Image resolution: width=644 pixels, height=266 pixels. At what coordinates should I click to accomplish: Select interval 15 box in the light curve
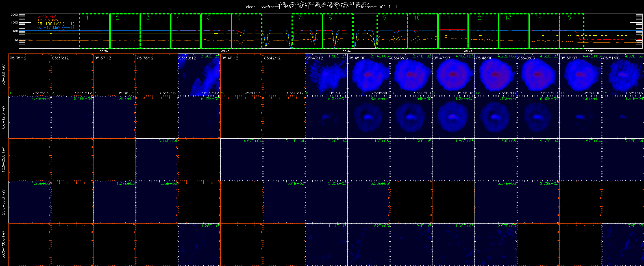tap(572, 31)
